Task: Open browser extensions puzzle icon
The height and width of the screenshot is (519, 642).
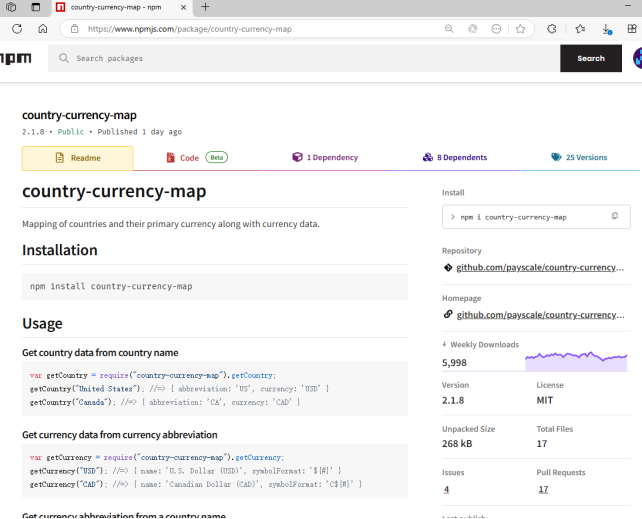Action: (552, 29)
